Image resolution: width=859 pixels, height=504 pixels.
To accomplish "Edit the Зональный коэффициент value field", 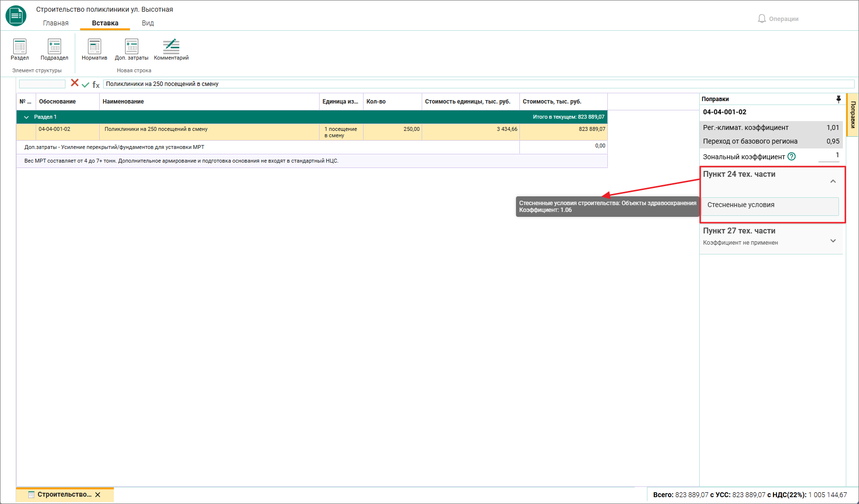I will click(829, 156).
